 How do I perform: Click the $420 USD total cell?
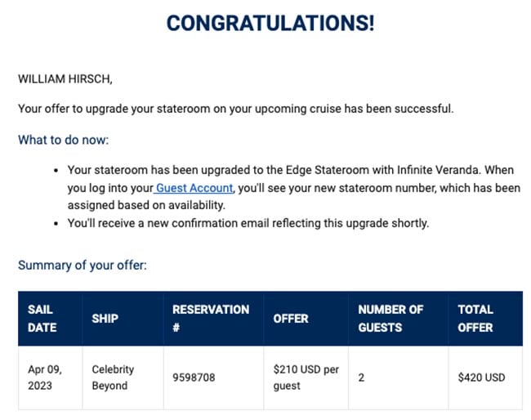point(481,378)
